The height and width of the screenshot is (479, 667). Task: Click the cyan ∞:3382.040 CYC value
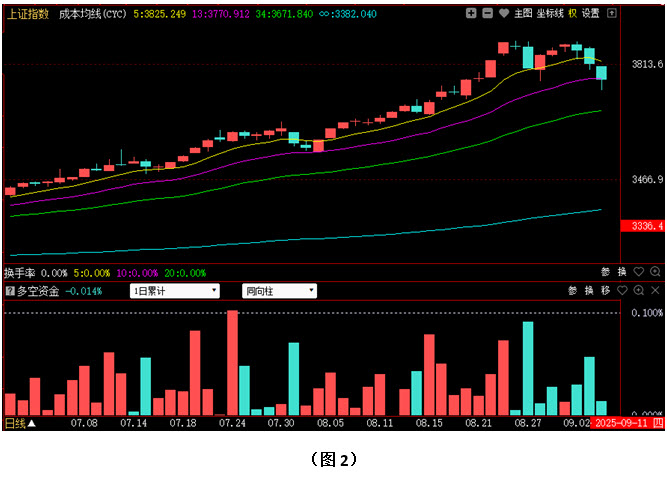(348, 14)
